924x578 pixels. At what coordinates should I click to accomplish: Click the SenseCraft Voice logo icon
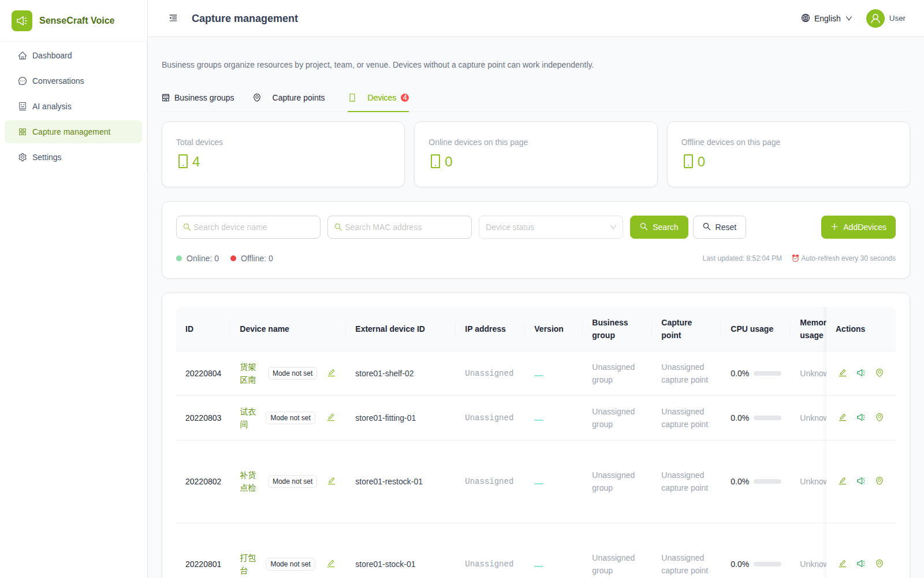[22, 21]
